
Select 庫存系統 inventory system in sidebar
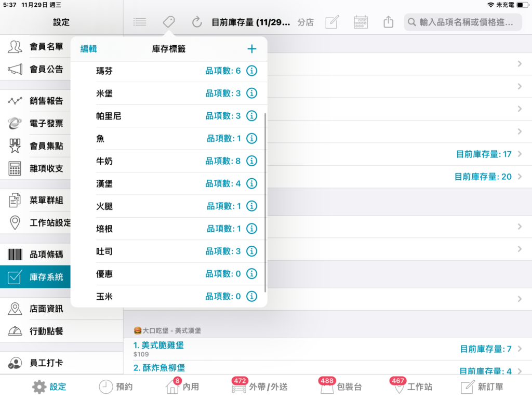coord(35,277)
